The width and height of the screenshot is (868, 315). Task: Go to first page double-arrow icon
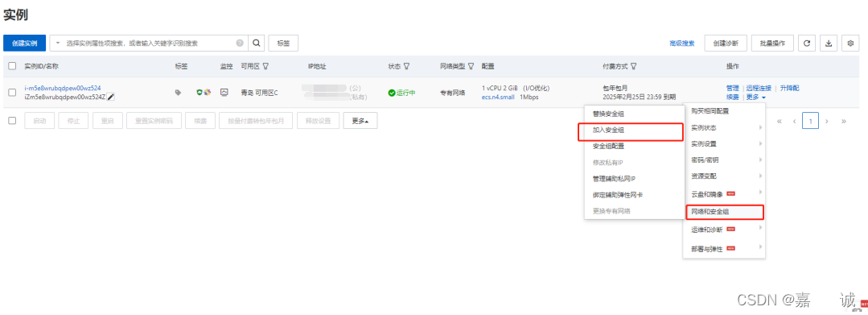coord(779,121)
